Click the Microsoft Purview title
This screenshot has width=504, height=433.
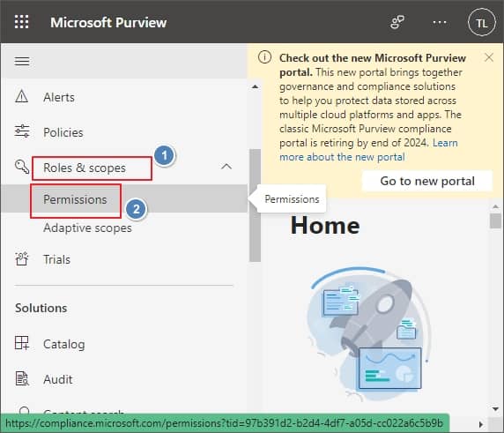pyautogui.click(x=108, y=23)
